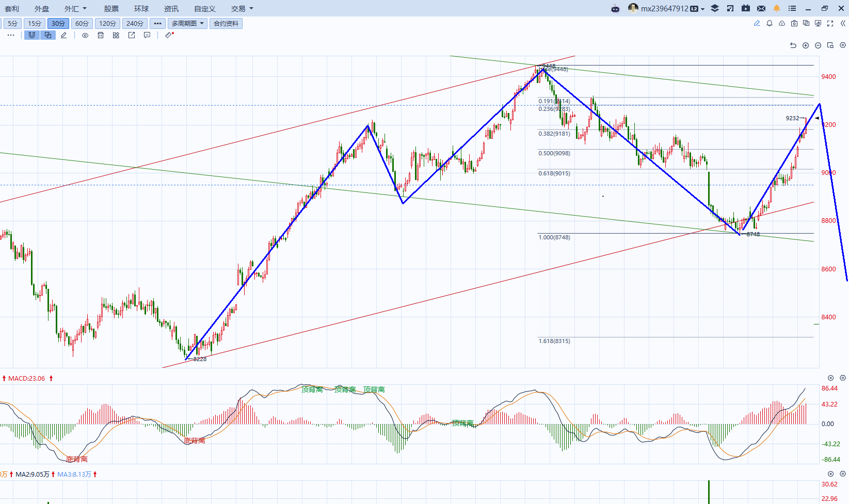Open more timeframes ellipsis button
Screen dimensions: 849x504
click(157, 23)
